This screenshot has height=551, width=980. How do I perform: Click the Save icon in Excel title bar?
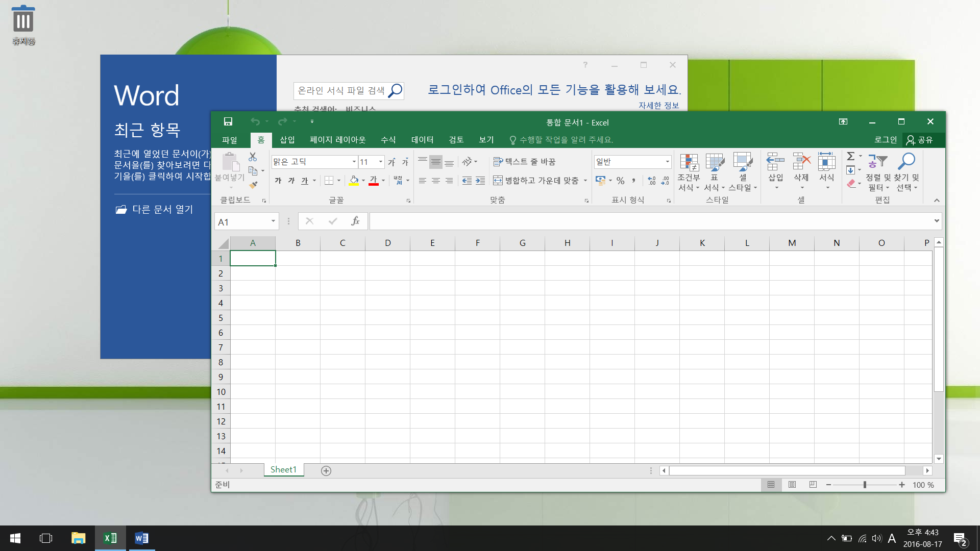(x=228, y=121)
